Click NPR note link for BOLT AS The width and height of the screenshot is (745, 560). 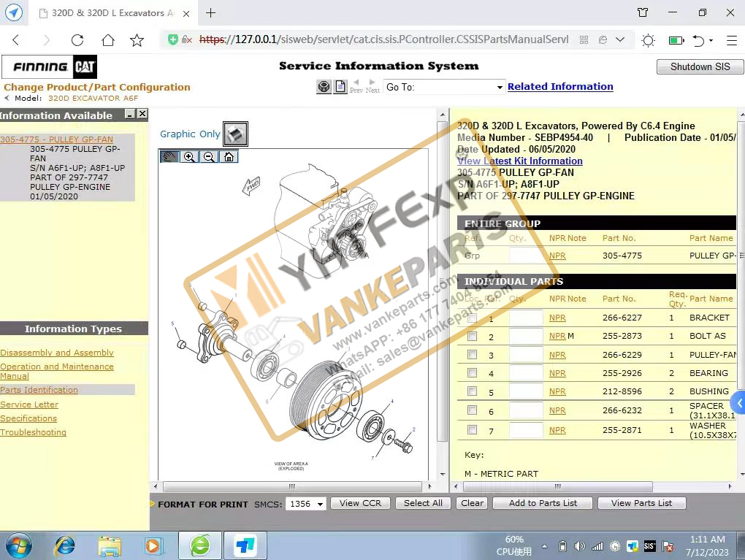[x=557, y=336]
